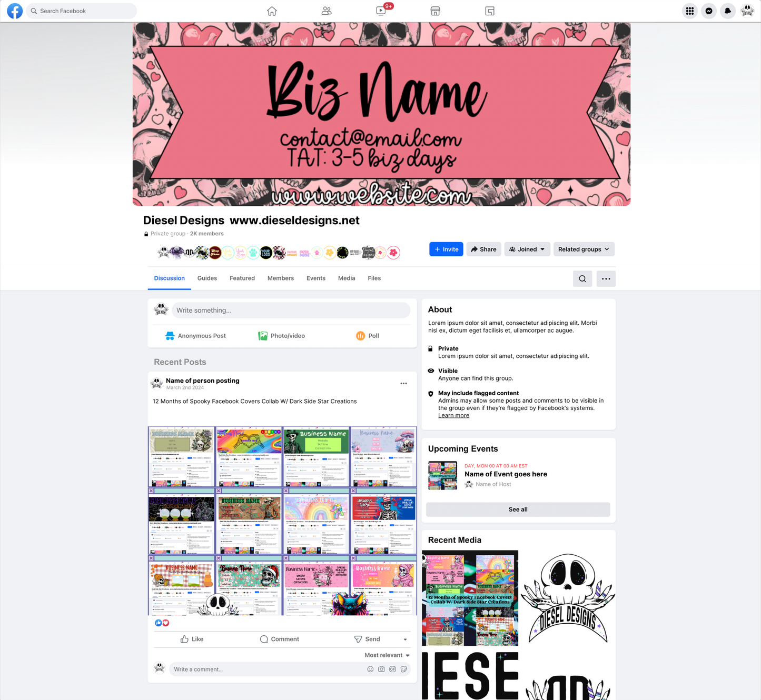Start an Anonymous Post
761x700 pixels.
tap(195, 336)
